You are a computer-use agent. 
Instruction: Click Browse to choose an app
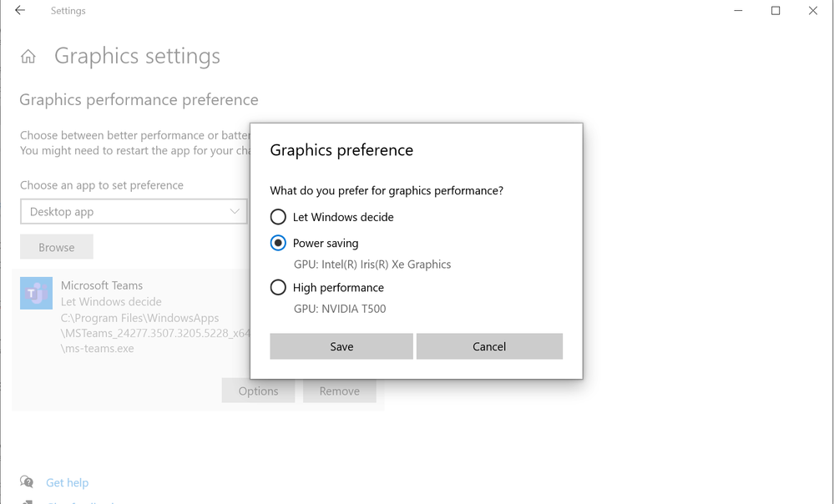point(57,247)
